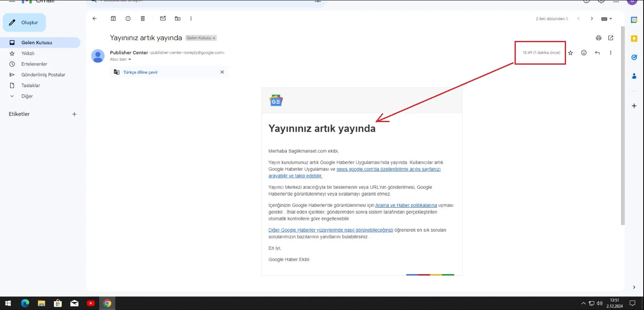Open Google Tasks side panel

634,57
